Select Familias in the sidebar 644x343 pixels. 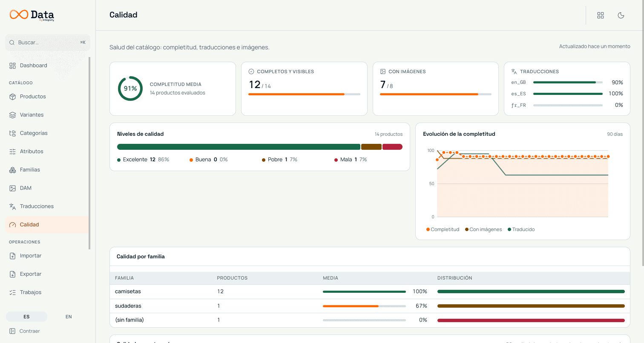pos(47,170)
